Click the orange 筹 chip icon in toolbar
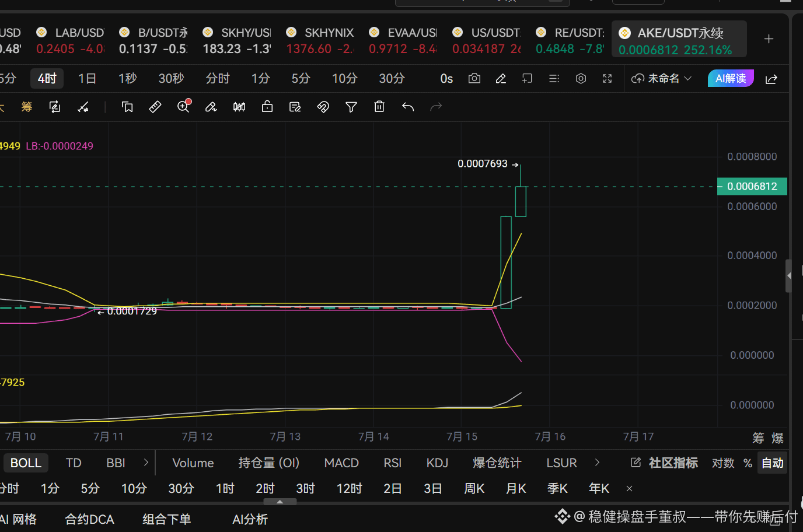 tap(27, 107)
